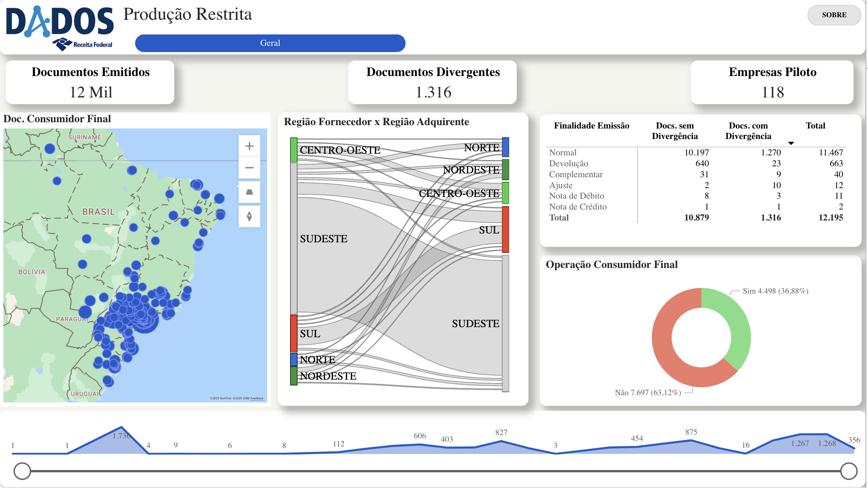Screen dimensions: 868x488
Task: Reset map compass bearing north
Action: click(x=249, y=217)
